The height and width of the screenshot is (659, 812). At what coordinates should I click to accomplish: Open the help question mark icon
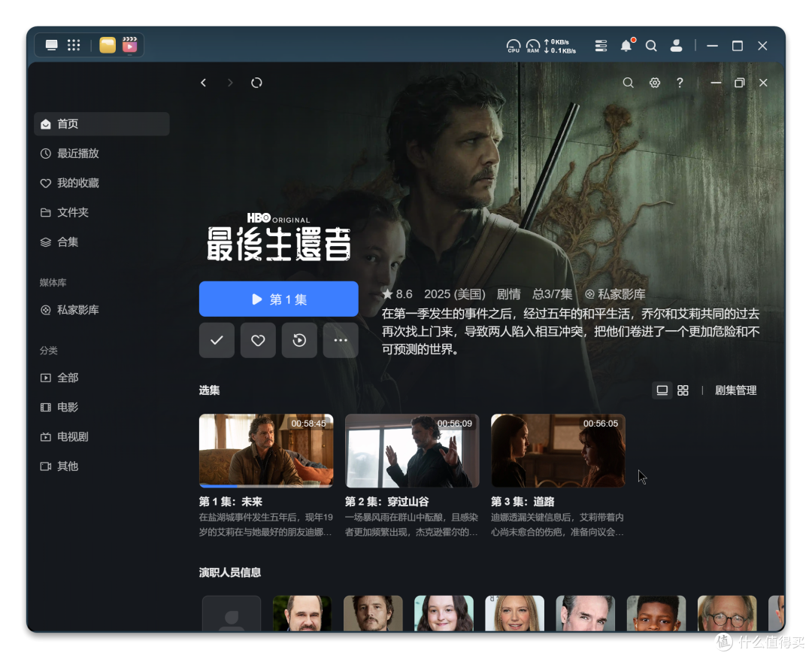tap(680, 83)
